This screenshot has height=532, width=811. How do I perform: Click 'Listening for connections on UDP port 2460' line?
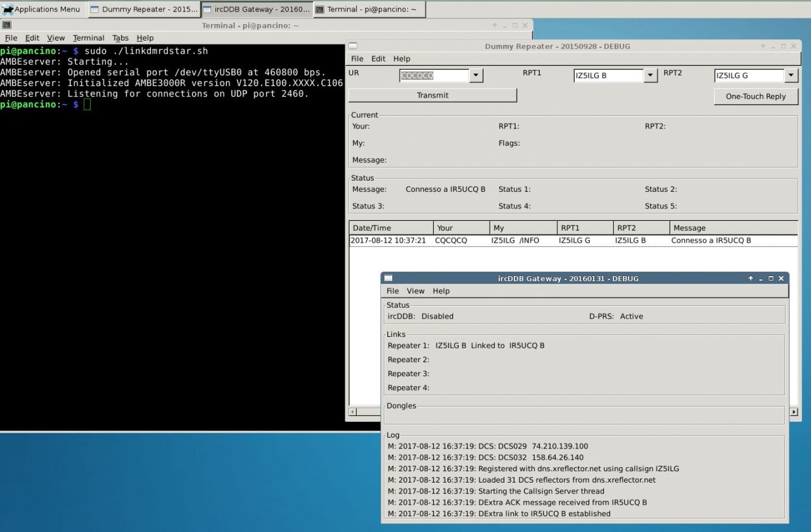(x=188, y=94)
